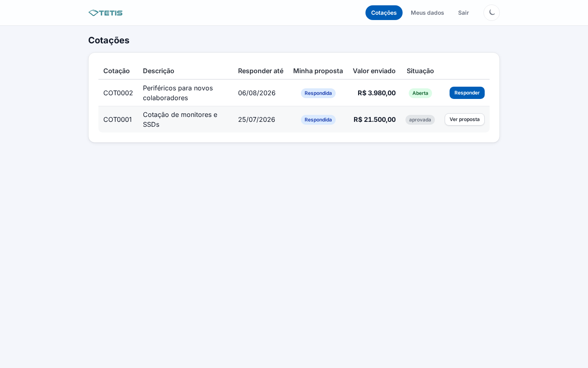This screenshot has width=588, height=368.
Task: Click Sair to log out
Action: tap(463, 13)
